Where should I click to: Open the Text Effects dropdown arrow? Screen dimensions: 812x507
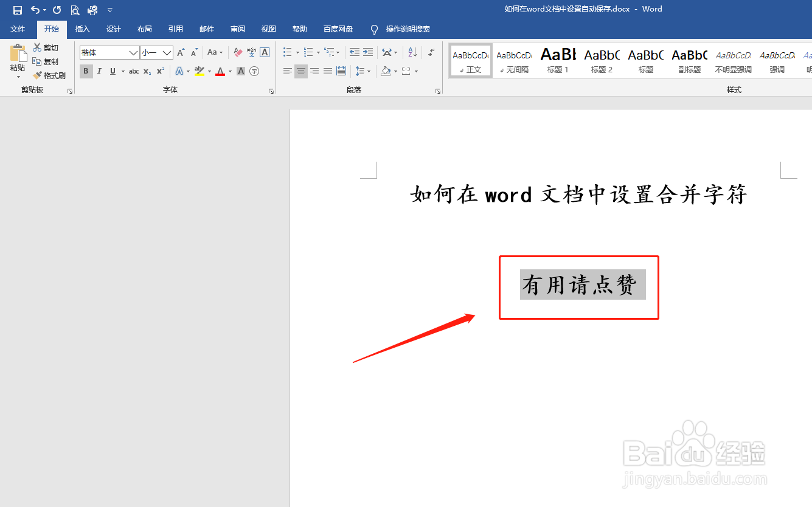point(189,71)
